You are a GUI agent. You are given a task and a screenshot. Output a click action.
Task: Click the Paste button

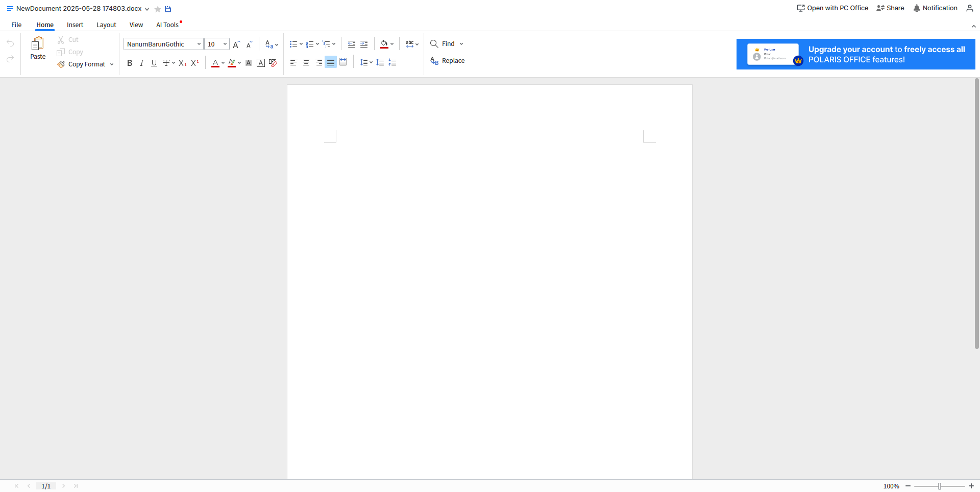pos(38,49)
